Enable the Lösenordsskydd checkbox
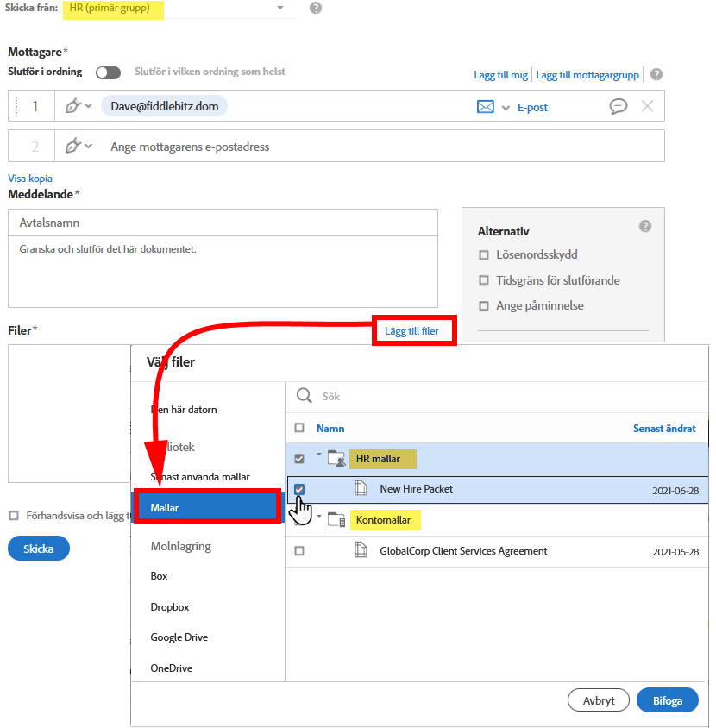The image size is (716, 728). coord(484,255)
